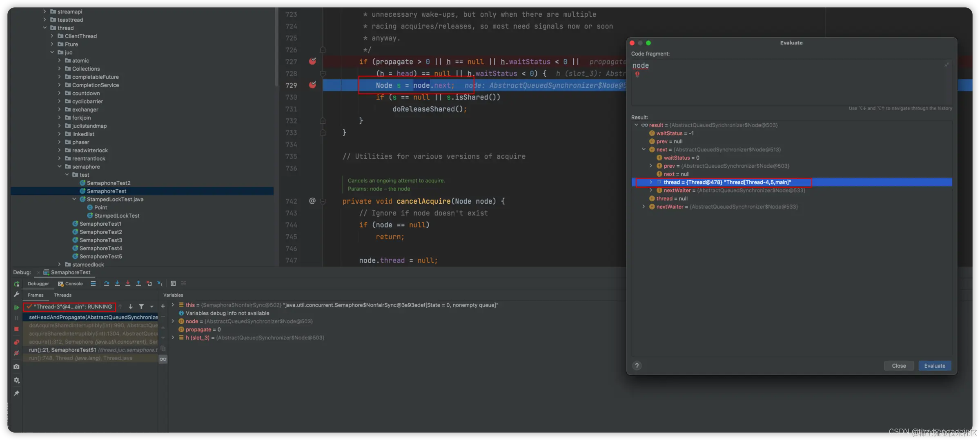Expand the h (slot_3) variable
The width and height of the screenshot is (980, 440).
[173, 338]
